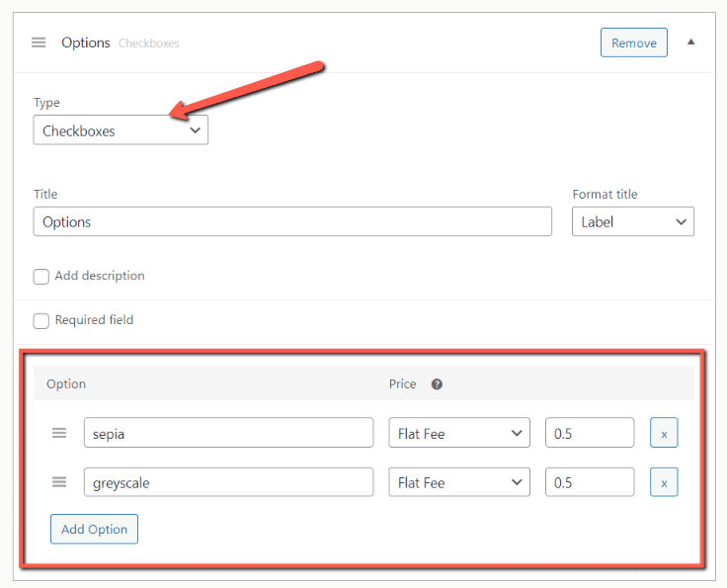This screenshot has width=727, height=588.
Task: Click the Add Option button
Action: pos(94,529)
